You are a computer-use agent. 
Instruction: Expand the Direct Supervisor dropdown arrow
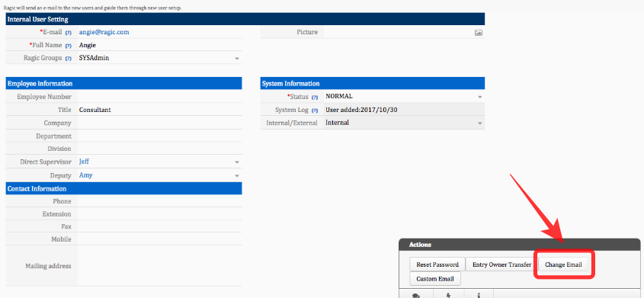(237, 162)
